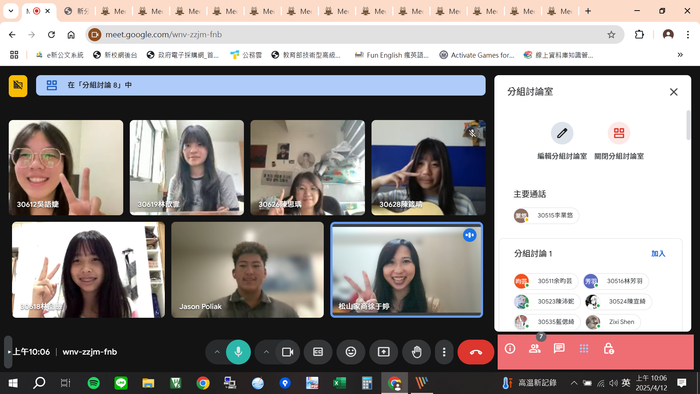Screen dimensions: 700x394
Task: Show the people list icon
Action: (x=534, y=348)
